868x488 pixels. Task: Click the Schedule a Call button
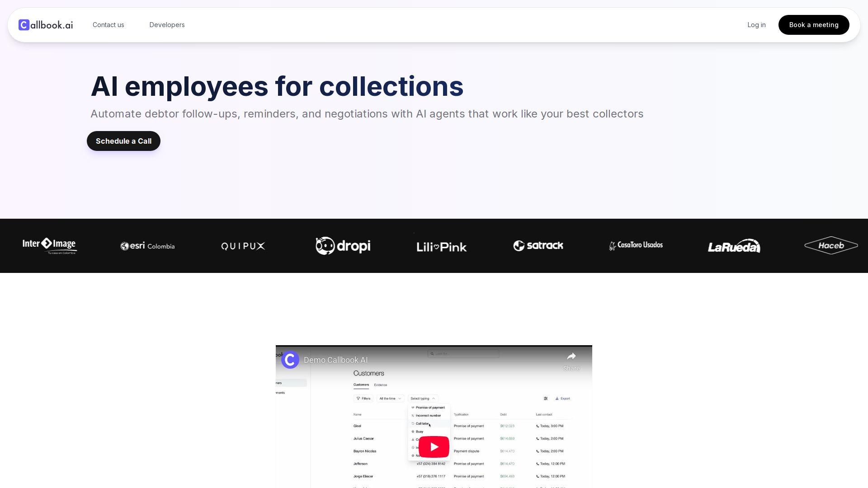pyautogui.click(x=123, y=141)
